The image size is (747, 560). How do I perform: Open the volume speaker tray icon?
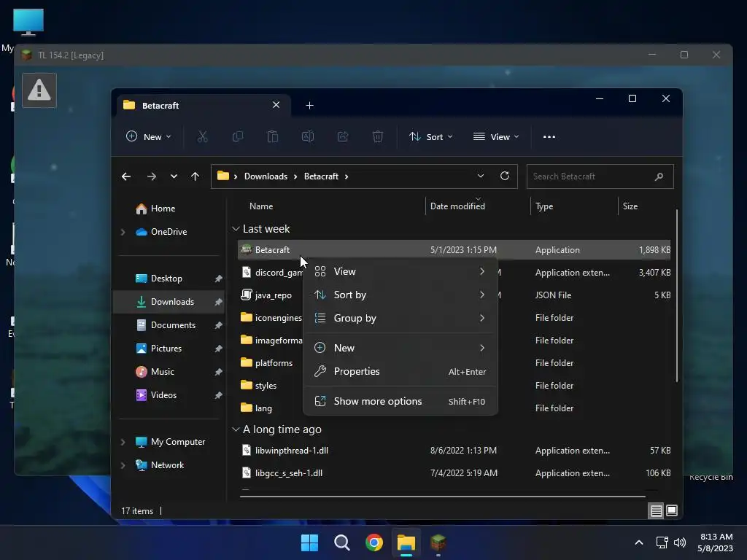(x=680, y=542)
